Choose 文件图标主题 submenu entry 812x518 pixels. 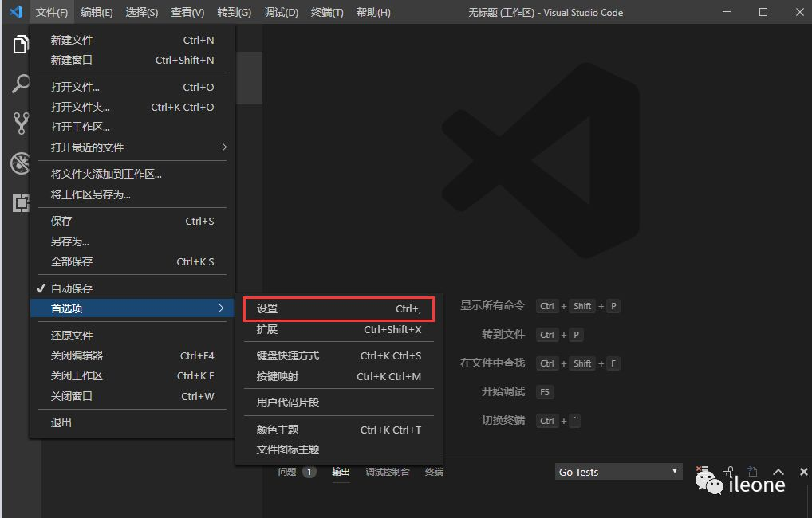click(x=339, y=449)
